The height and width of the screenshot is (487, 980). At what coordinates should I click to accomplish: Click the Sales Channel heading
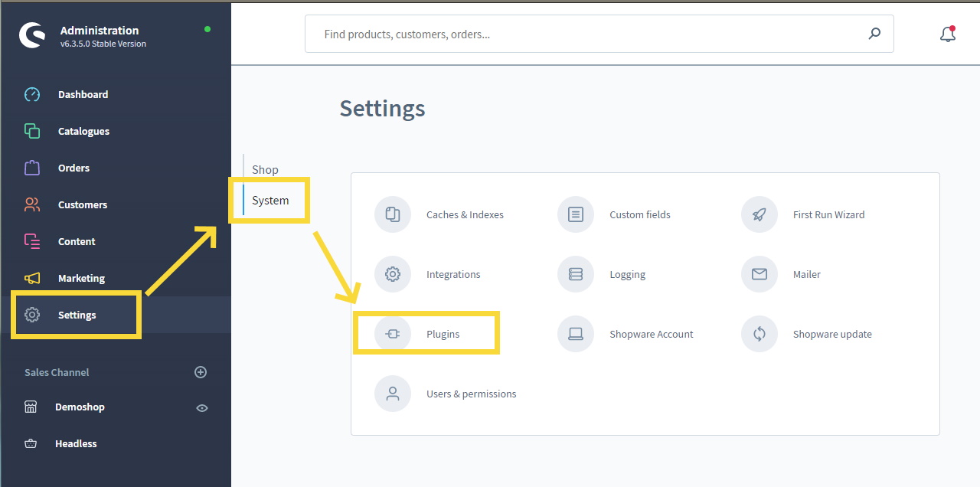(x=57, y=372)
